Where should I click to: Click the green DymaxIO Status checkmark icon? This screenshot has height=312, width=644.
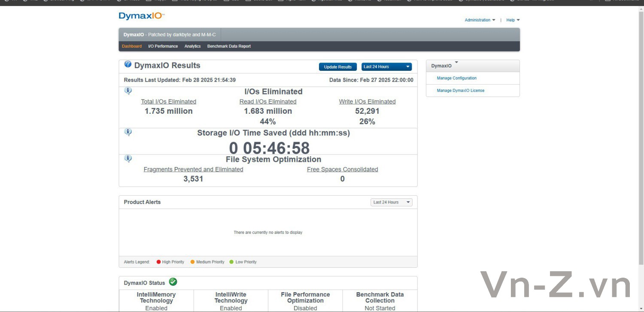[x=173, y=282]
